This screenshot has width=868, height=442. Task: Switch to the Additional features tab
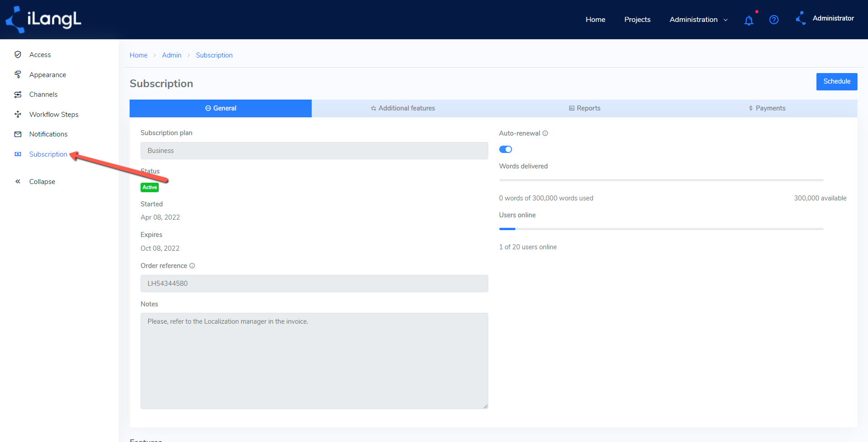click(403, 108)
